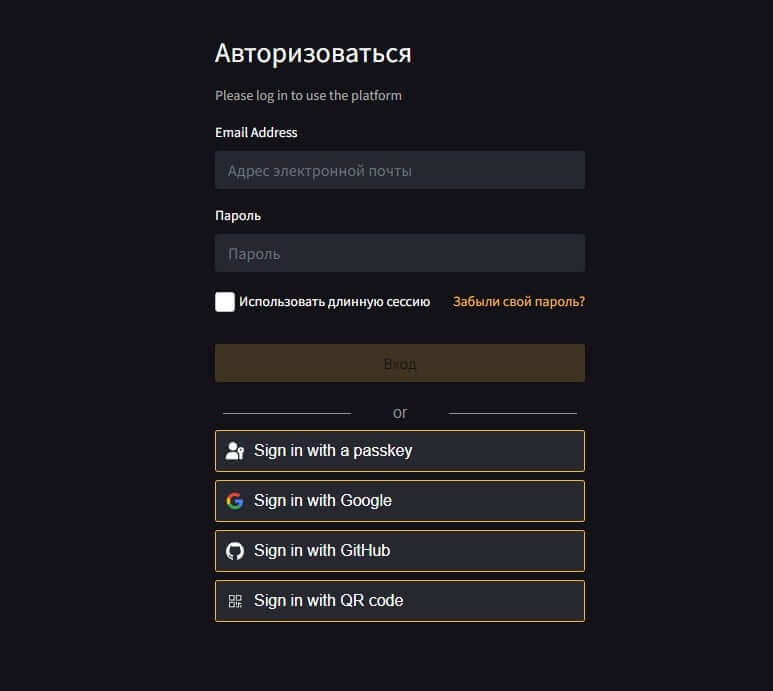
Task: Choose 'Sign in with a passkey'
Action: point(399,451)
